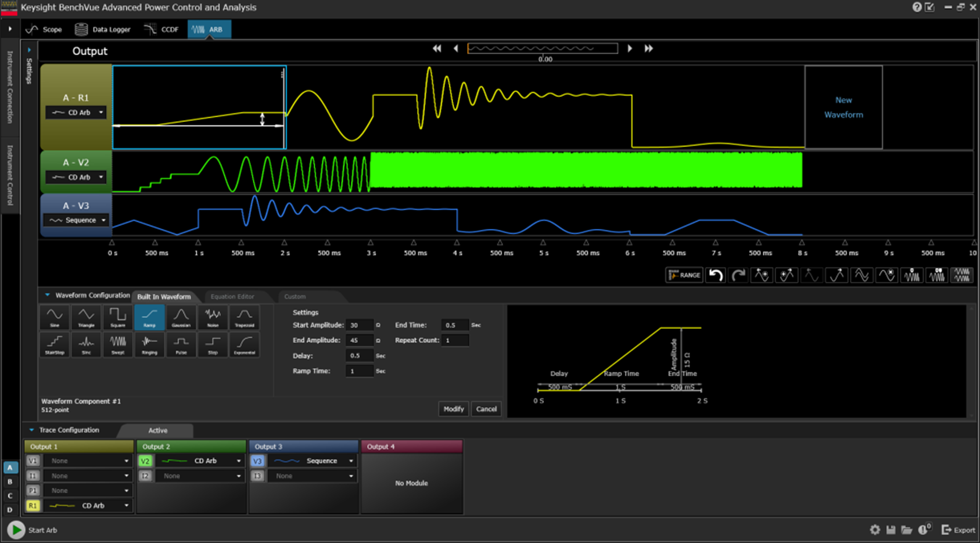Viewport: 980px width, 543px height.
Task: Undo the last waveform edit
Action: 716,275
